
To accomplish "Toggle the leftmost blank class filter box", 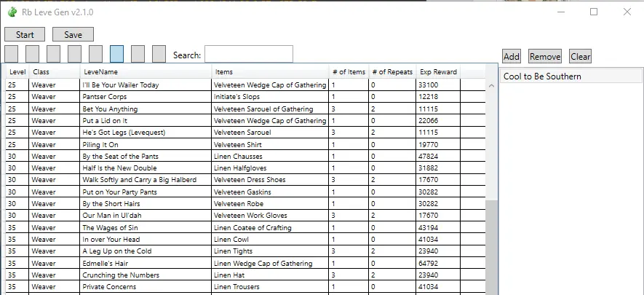I will pyautogui.click(x=12, y=54).
